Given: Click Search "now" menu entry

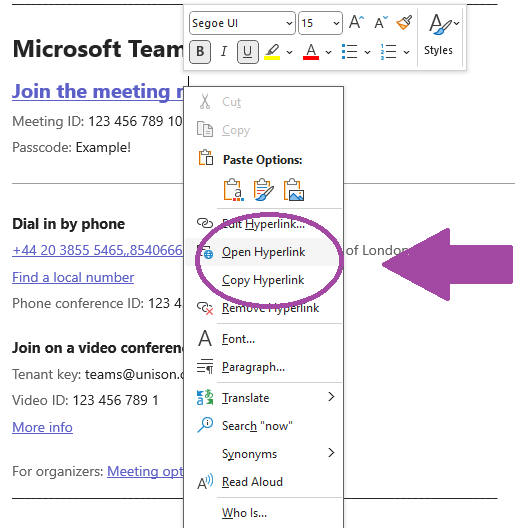Looking at the screenshot, I should (263, 426).
